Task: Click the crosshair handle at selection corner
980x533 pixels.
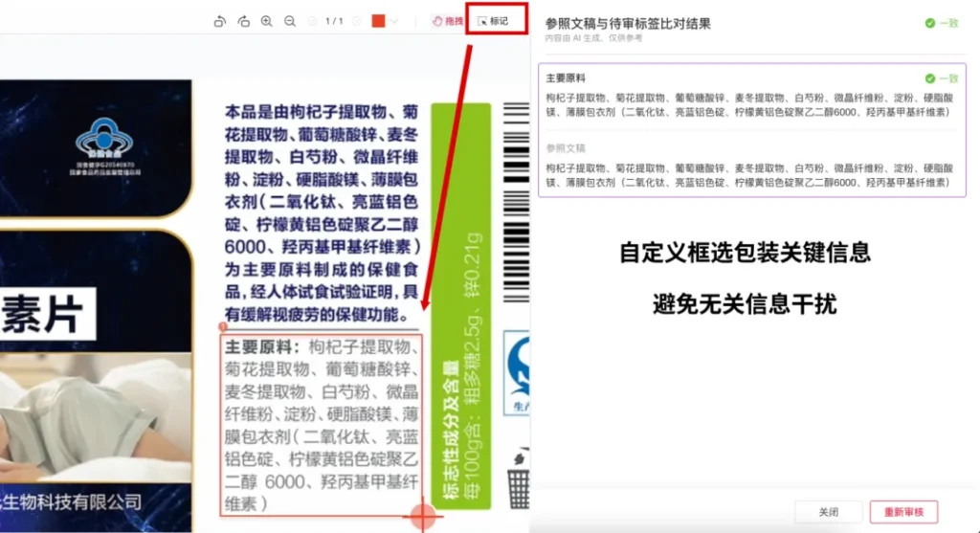Action: click(421, 517)
